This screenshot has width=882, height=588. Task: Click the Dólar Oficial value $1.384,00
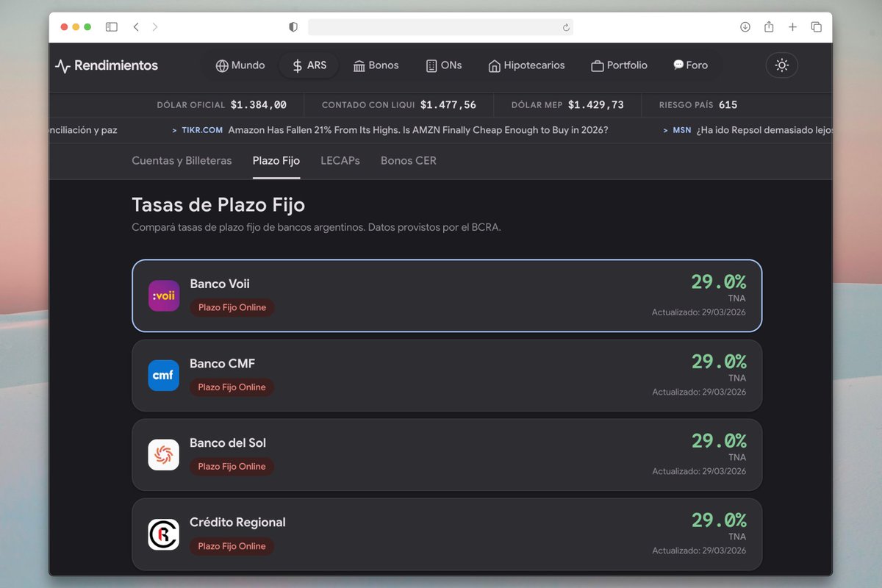[x=259, y=105]
